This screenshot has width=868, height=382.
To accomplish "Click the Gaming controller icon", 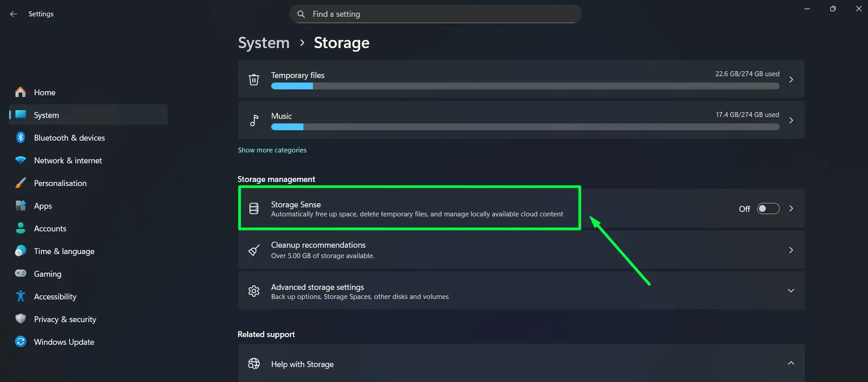I will pos(20,273).
